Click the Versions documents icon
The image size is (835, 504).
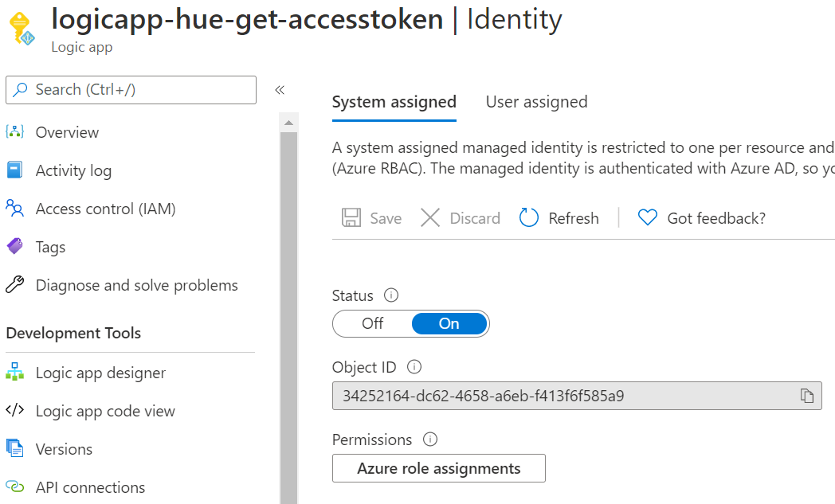[x=15, y=448]
